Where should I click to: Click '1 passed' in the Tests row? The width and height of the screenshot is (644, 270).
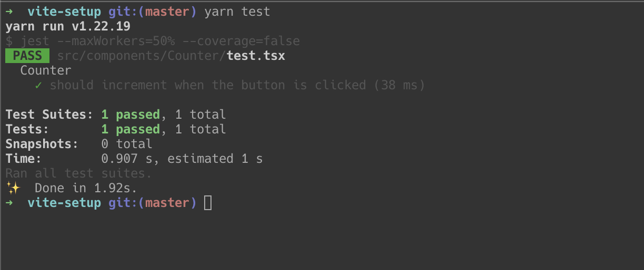click(130, 129)
